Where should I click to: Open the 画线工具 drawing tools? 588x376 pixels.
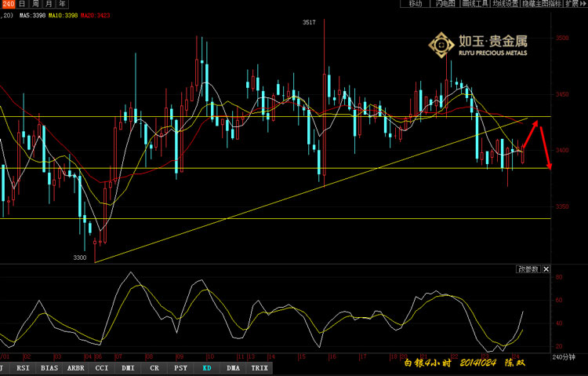tap(474, 4)
